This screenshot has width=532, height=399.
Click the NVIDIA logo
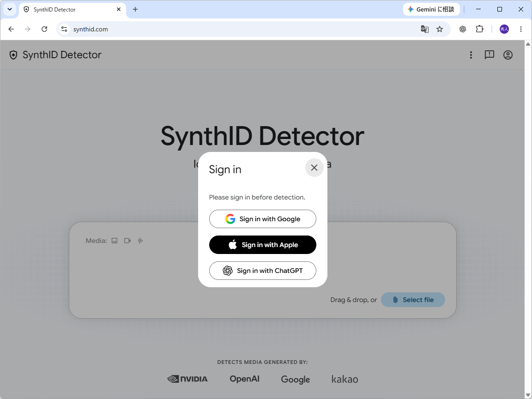187,379
